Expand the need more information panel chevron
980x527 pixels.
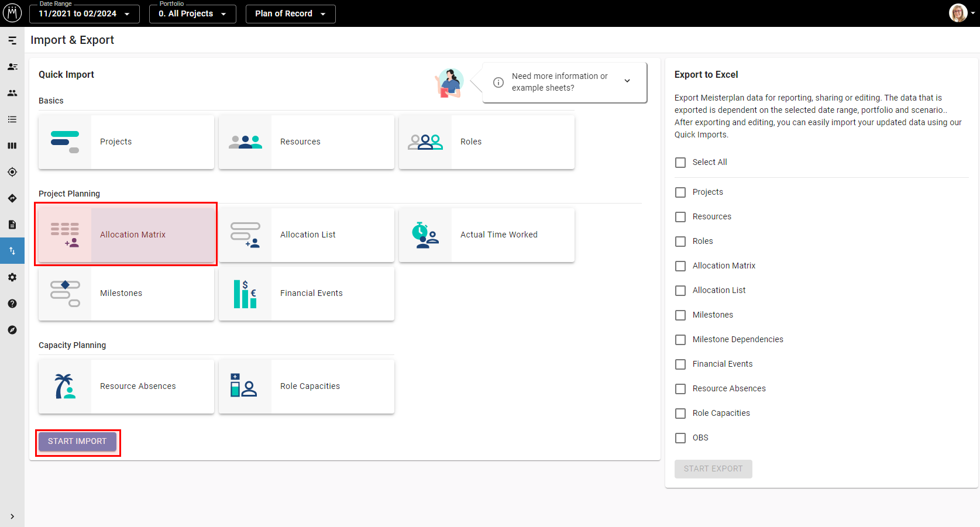(x=627, y=81)
